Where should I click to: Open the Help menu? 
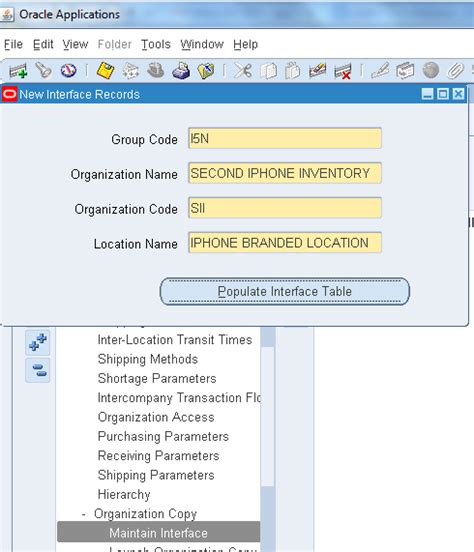pos(245,44)
